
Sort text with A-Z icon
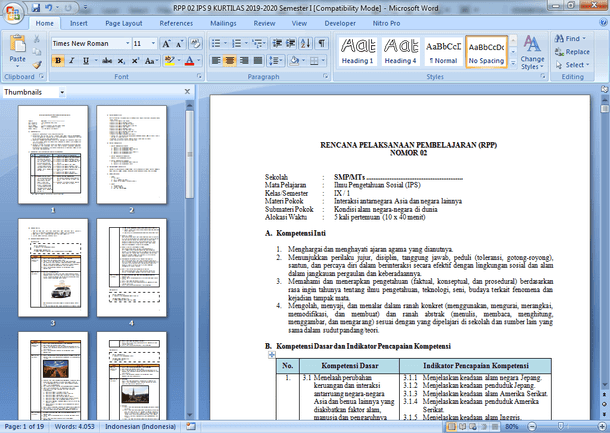(x=305, y=44)
